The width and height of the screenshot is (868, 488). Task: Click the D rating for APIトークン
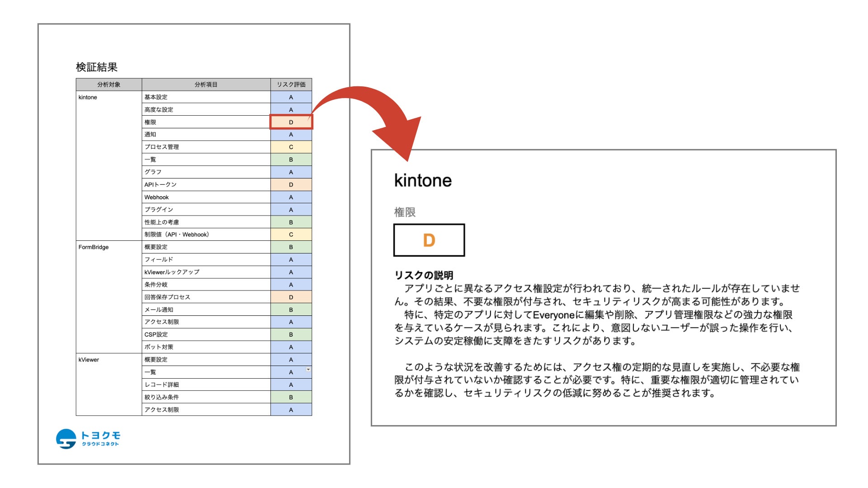[x=291, y=184]
